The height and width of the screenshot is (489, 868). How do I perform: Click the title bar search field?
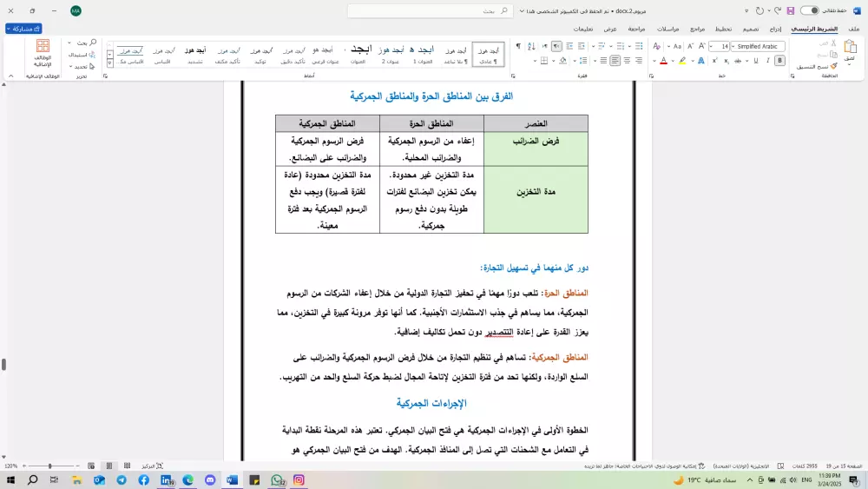[429, 10]
